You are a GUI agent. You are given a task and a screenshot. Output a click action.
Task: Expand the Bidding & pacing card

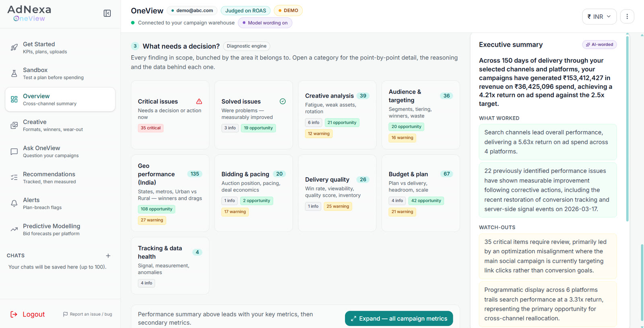coord(254,193)
